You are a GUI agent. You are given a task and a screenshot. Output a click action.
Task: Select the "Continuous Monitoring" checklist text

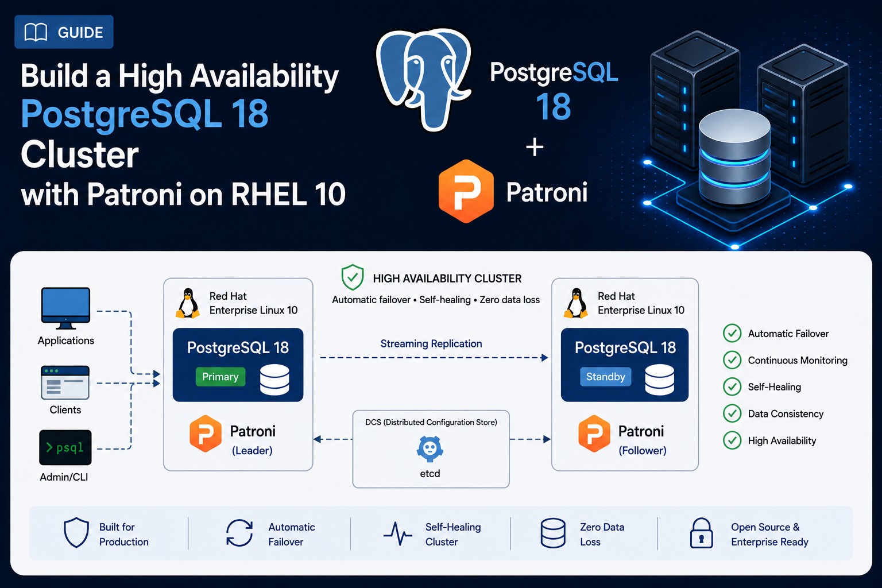(798, 360)
